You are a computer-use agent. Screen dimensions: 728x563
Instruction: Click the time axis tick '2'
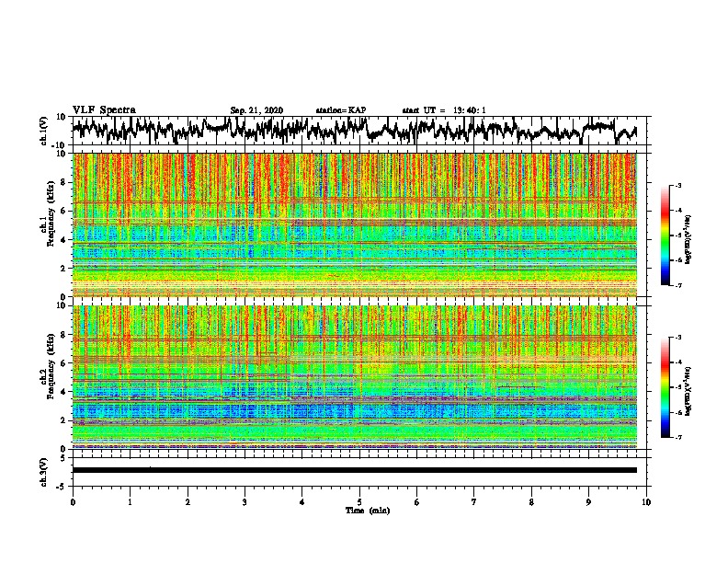(x=188, y=502)
